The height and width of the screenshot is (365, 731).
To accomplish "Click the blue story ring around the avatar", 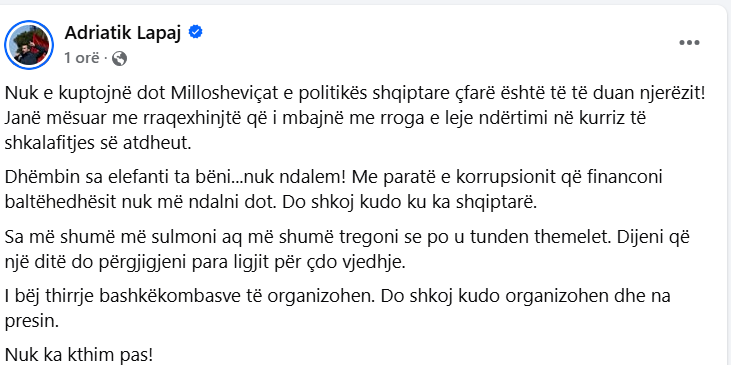I will (x=29, y=45).
